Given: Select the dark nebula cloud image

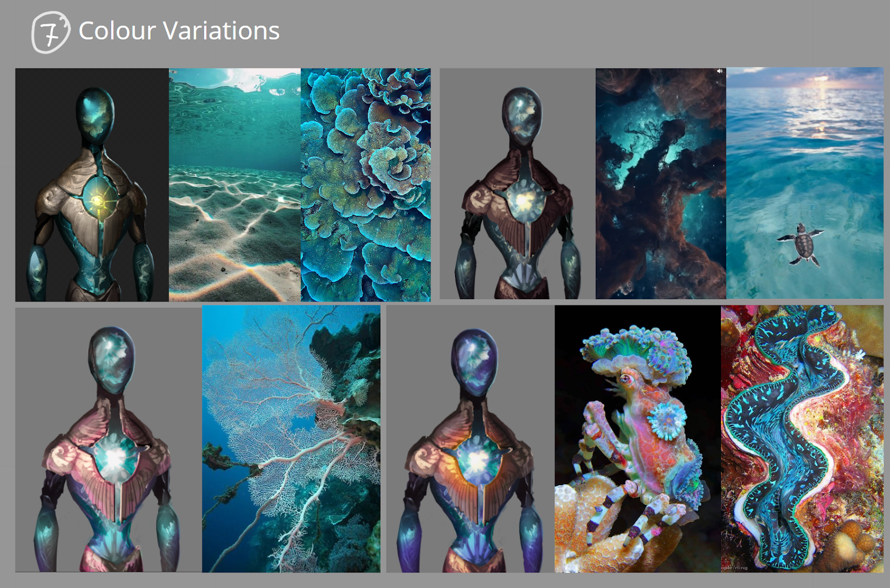Looking at the screenshot, I should click(661, 184).
